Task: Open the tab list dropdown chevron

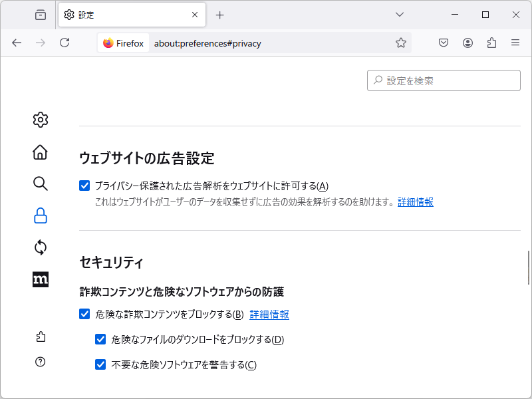Action: coord(399,15)
